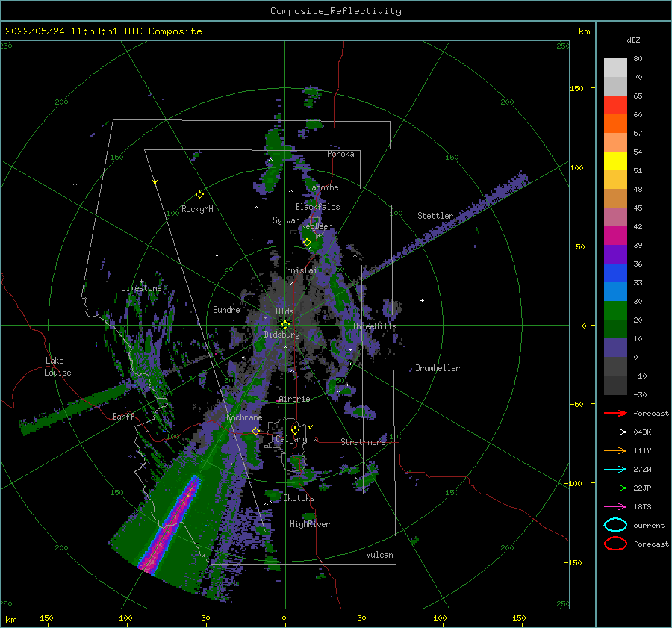Pick the blue 33-36 dBZ swatch
The width and height of the screenshot is (672, 628).
tap(615, 273)
